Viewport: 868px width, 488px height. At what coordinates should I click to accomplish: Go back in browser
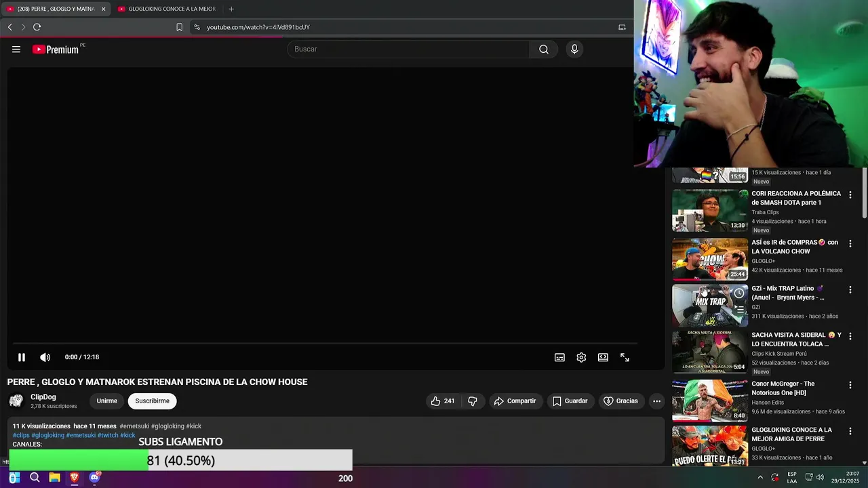pos(9,27)
